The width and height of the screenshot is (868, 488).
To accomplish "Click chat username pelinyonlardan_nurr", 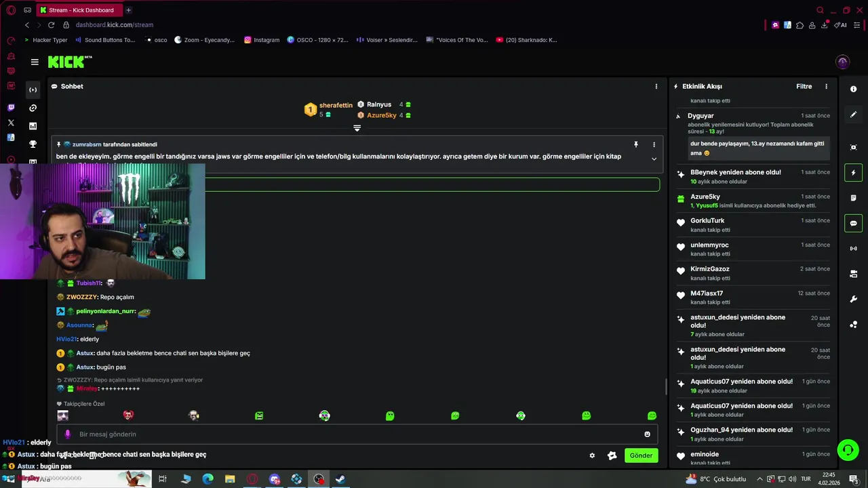I will [x=106, y=311].
